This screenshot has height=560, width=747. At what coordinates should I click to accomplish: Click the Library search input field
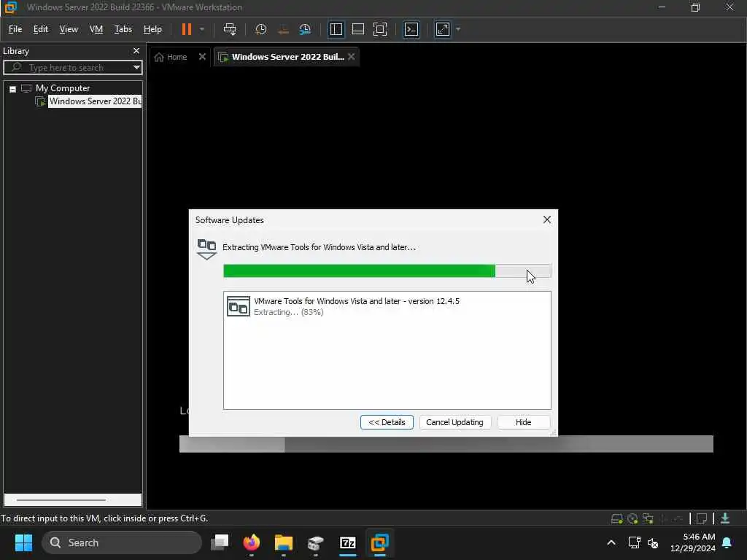[x=71, y=67]
